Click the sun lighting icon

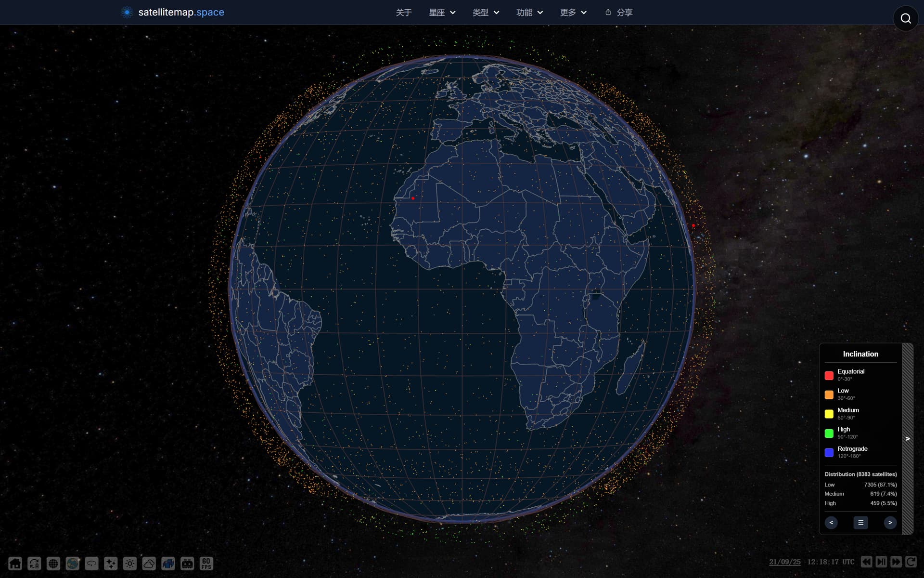[x=130, y=563]
